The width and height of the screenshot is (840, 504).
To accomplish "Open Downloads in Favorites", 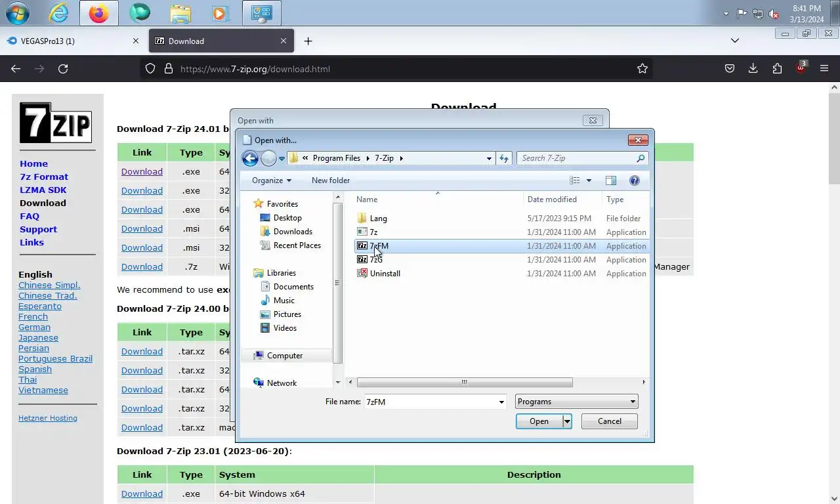I will click(x=293, y=232).
